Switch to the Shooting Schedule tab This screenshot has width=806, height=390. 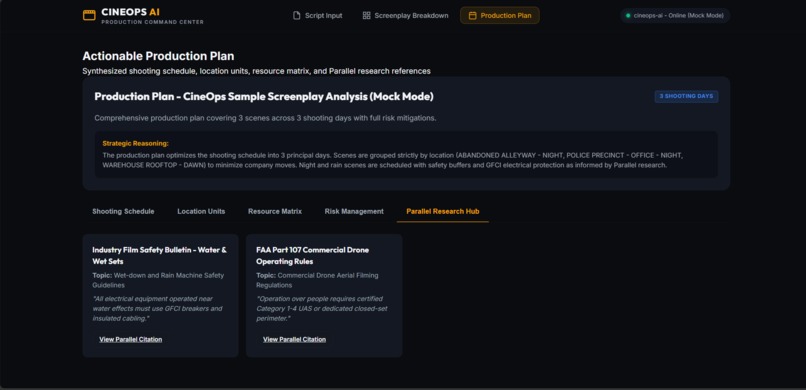(123, 211)
